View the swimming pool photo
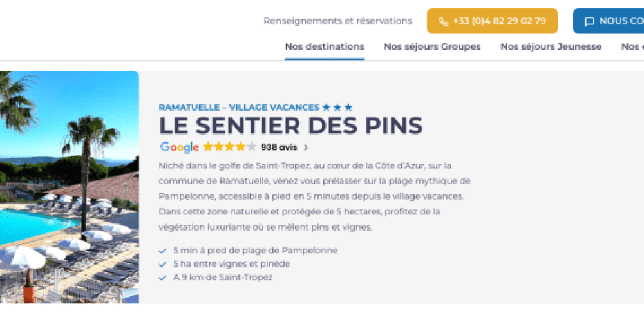This screenshot has height=322, width=644. tap(69, 187)
